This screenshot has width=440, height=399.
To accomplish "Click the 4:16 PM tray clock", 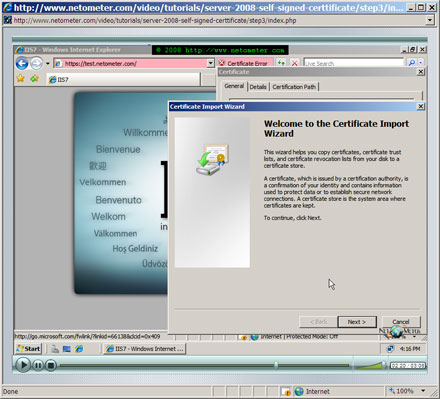I will click(410, 349).
